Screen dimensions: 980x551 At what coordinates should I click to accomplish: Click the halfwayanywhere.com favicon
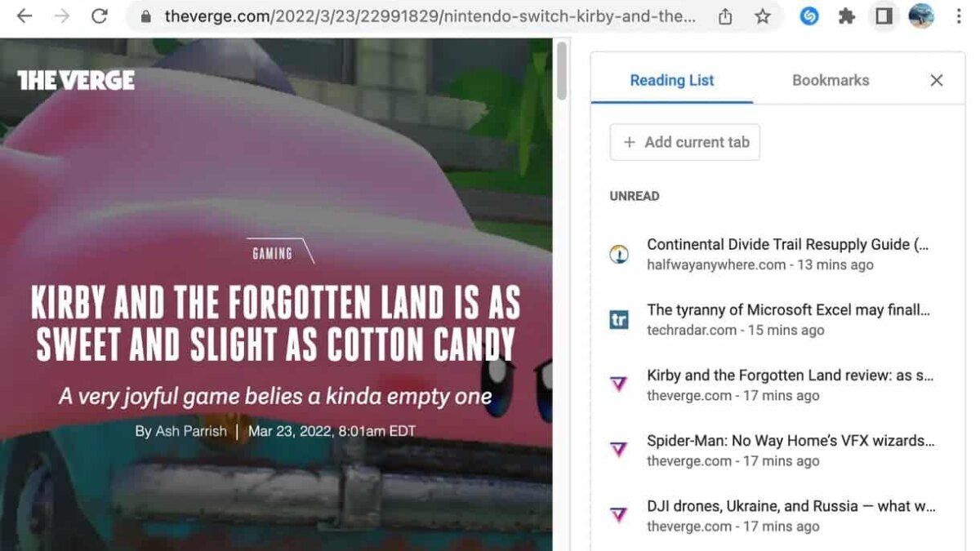(619, 254)
